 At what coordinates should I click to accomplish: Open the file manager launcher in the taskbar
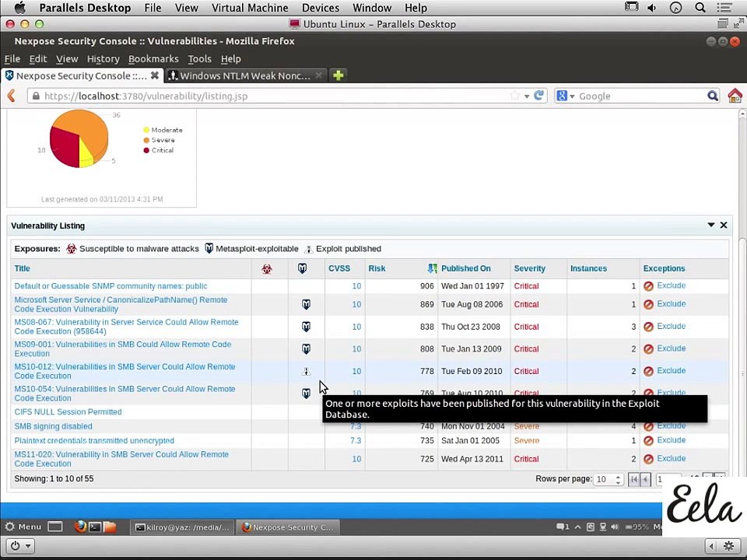[110, 527]
